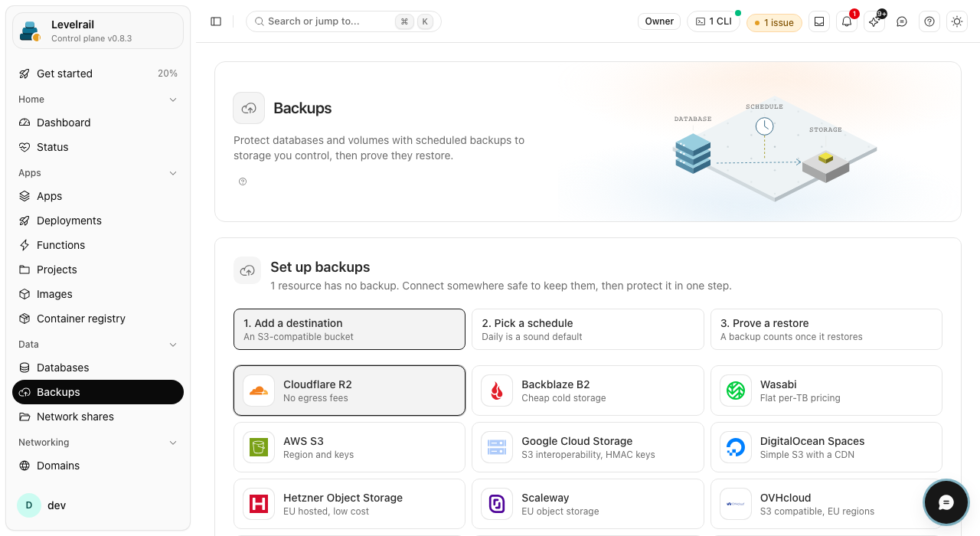Collapse the Home section chevron

173,100
